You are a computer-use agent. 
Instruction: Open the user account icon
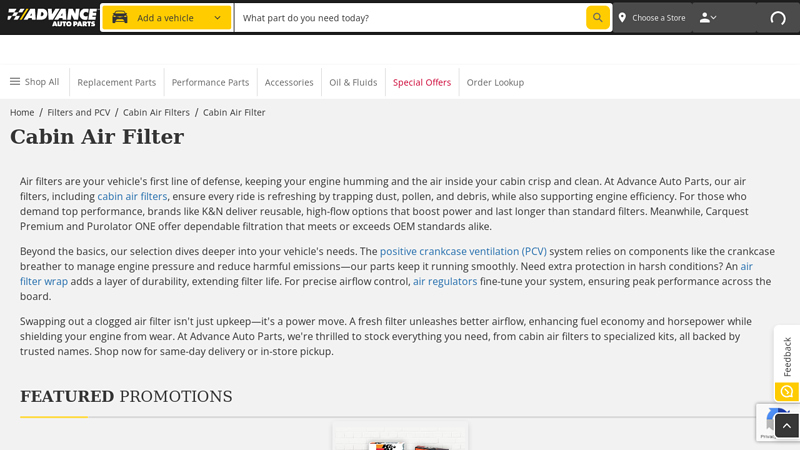click(x=704, y=18)
